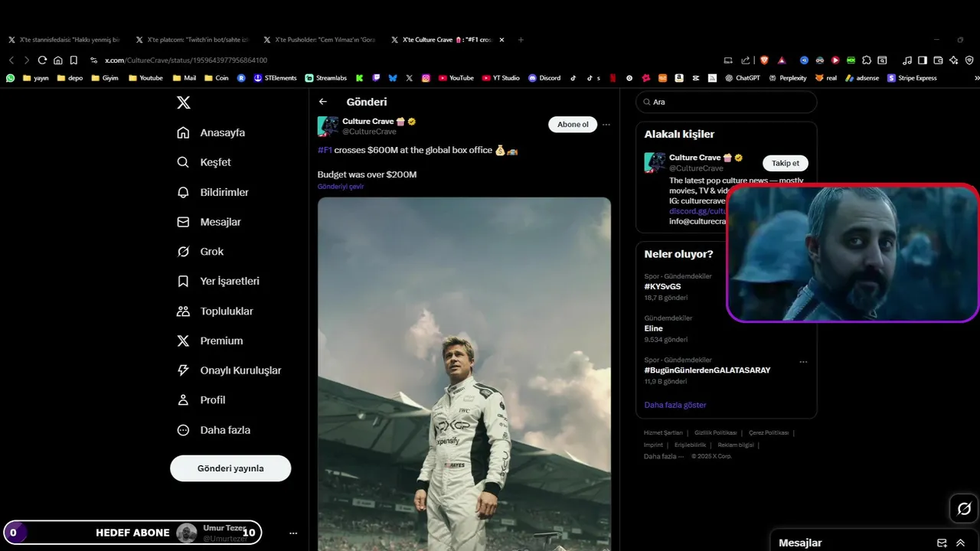This screenshot has height=551, width=980.
Task: Click the site settings icon in the address bar
Action: point(93,60)
